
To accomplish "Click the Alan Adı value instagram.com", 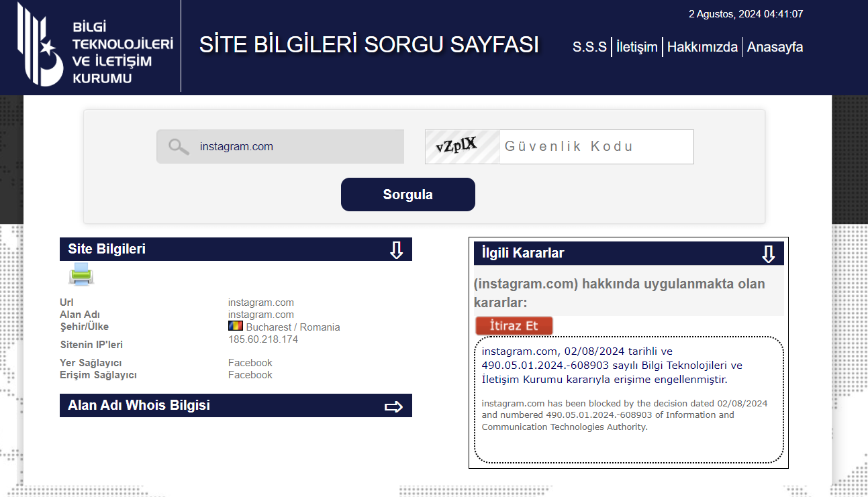I will pyautogui.click(x=261, y=315).
